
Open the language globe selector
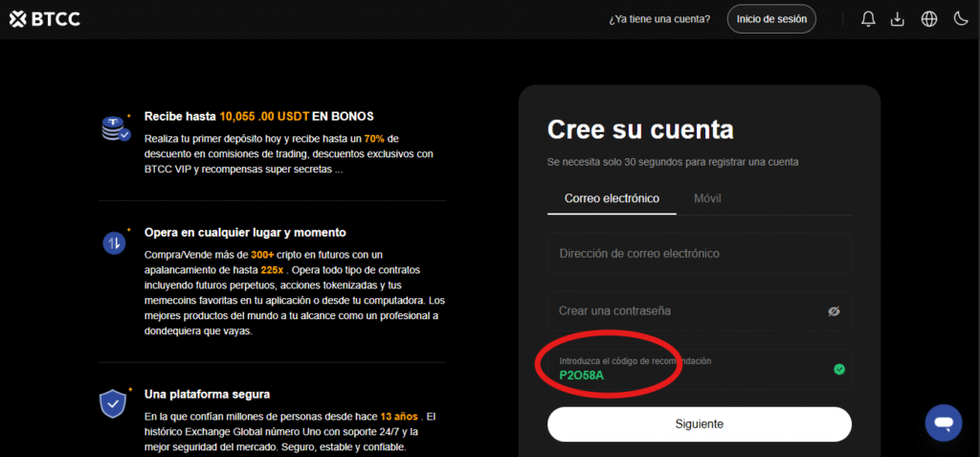coord(929,19)
